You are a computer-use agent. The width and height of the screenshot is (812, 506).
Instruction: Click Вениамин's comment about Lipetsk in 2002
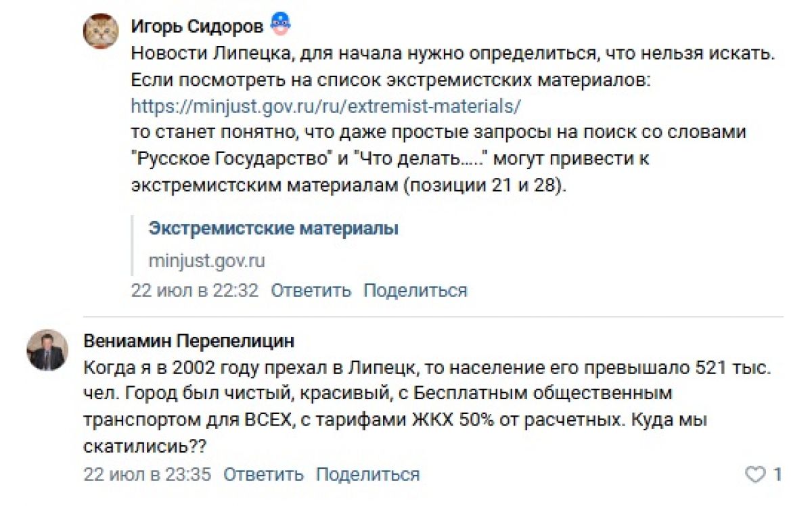click(428, 407)
